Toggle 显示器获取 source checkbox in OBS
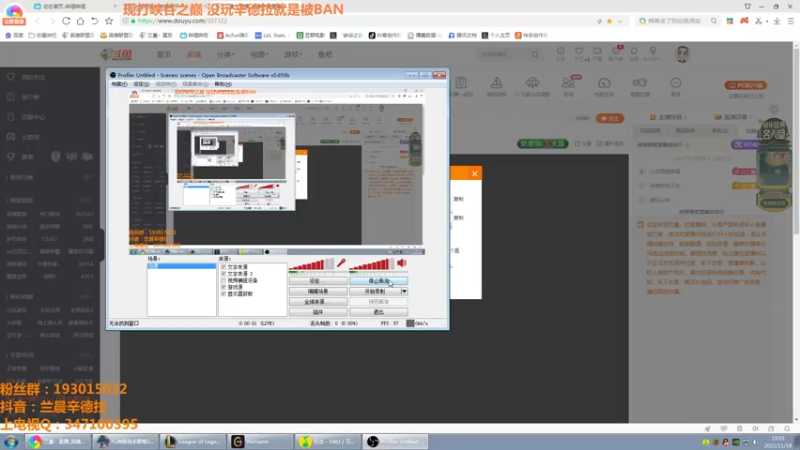 223,294
